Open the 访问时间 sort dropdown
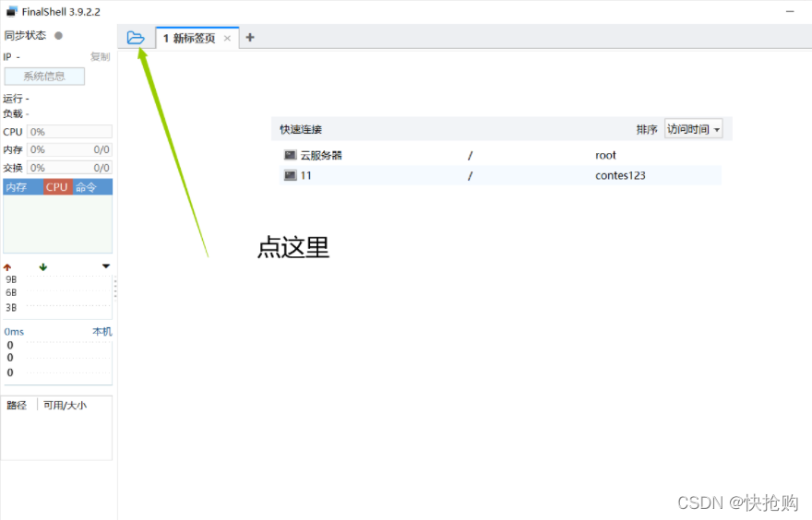This screenshot has height=520, width=812. 693,129
